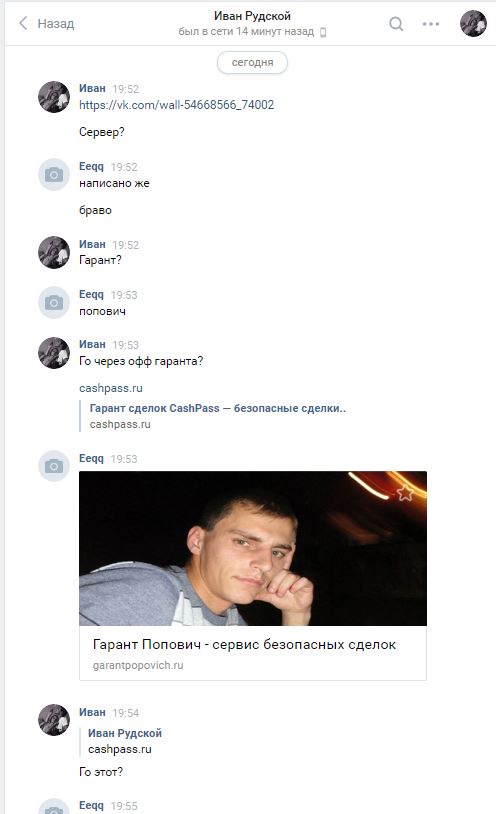The width and height of the screenshot is (496, 814).
Task: Open the cashpass.ru link in message
Action: [x=111, y=388]
